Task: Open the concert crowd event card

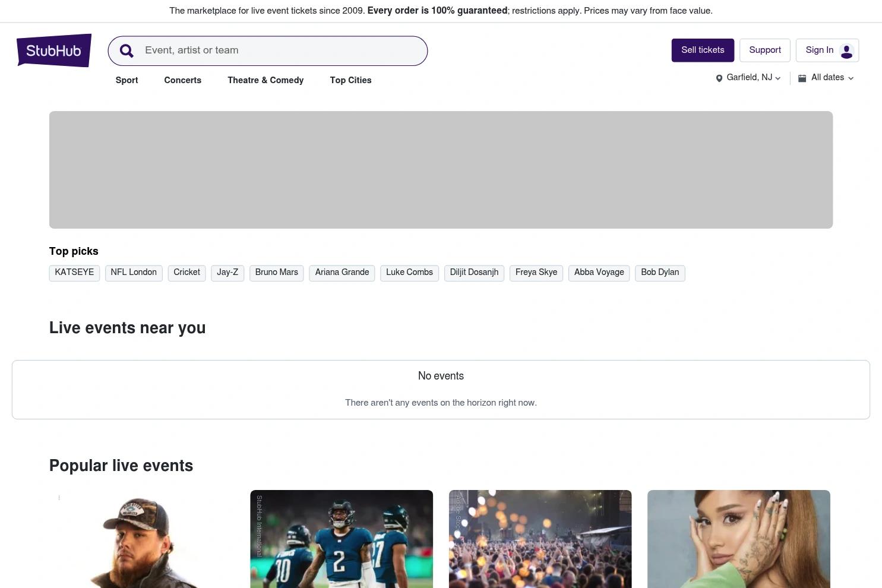Action: click(x=540, y=539)
